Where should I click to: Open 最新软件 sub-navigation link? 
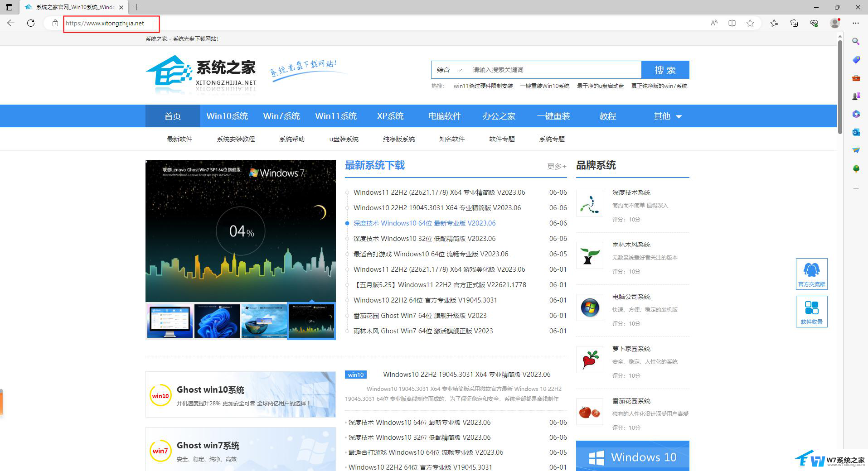click(x=179, y=139)
